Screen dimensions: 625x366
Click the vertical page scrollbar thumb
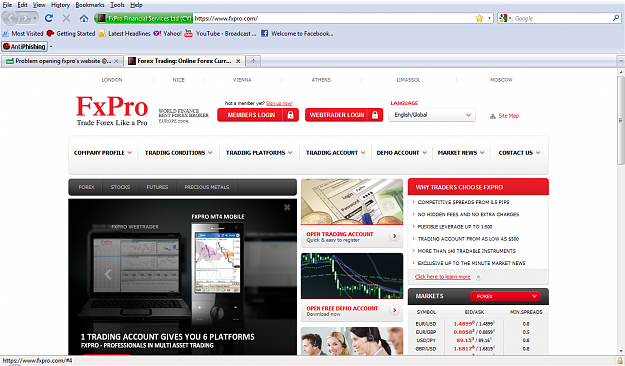(621, 120)
